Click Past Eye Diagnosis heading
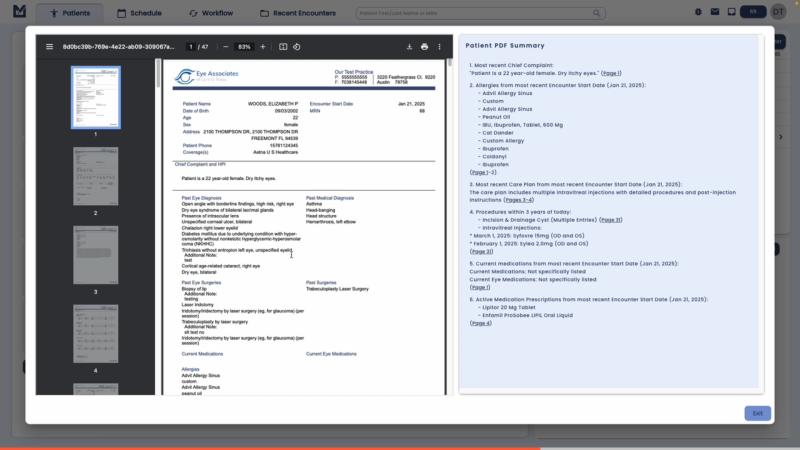The width and height of the screenshot is (800, 450). pyautogui.click(x=202, y=198)
